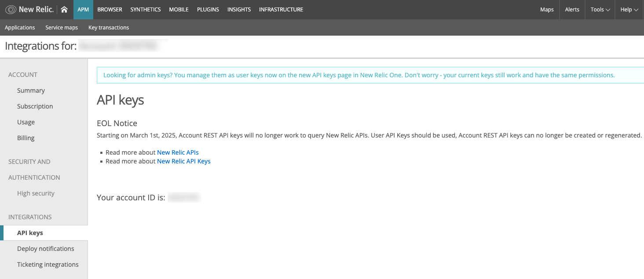
Task: Open the New Relic API Keys link
Action: coord(183,161)
